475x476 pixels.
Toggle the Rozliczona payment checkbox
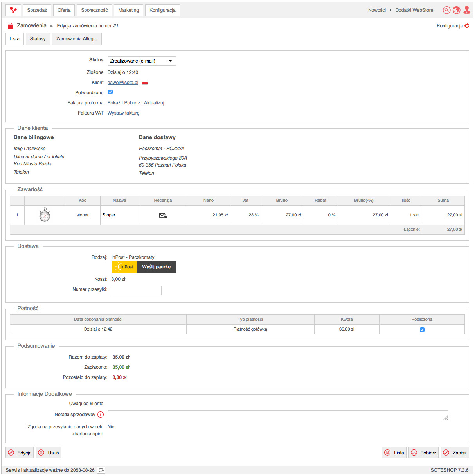coord(422,330)
